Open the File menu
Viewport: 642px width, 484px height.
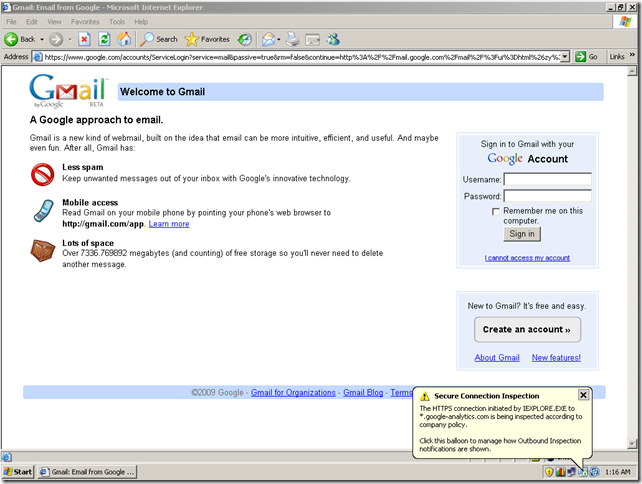[x=11, y=22]
